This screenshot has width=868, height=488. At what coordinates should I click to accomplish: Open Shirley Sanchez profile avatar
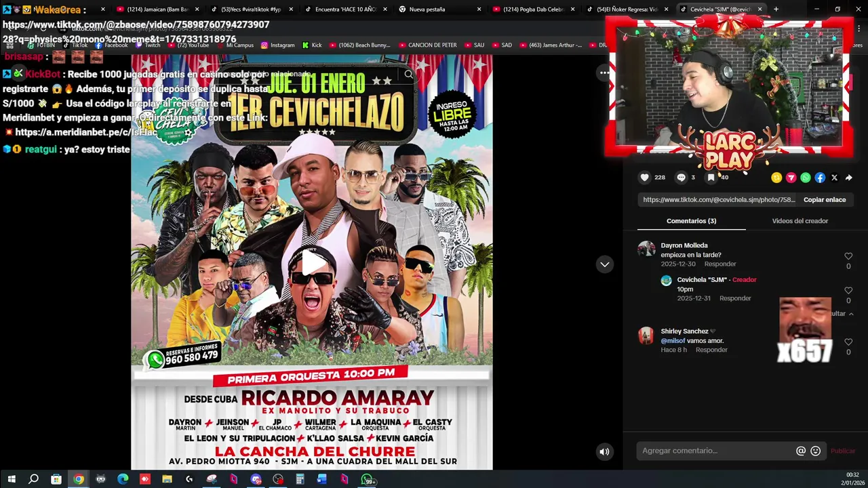point(646,335)
